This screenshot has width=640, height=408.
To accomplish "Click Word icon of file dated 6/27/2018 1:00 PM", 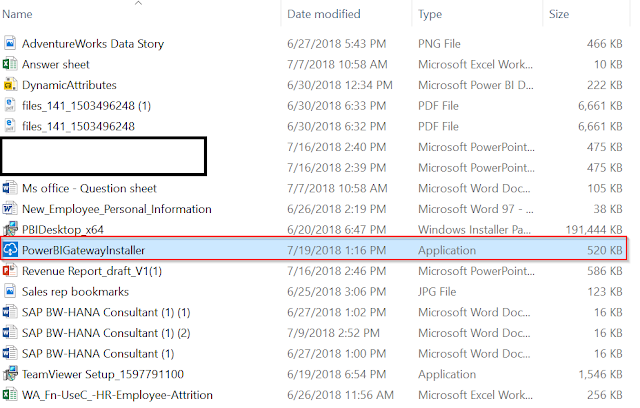I will click(x=10, y=353).
